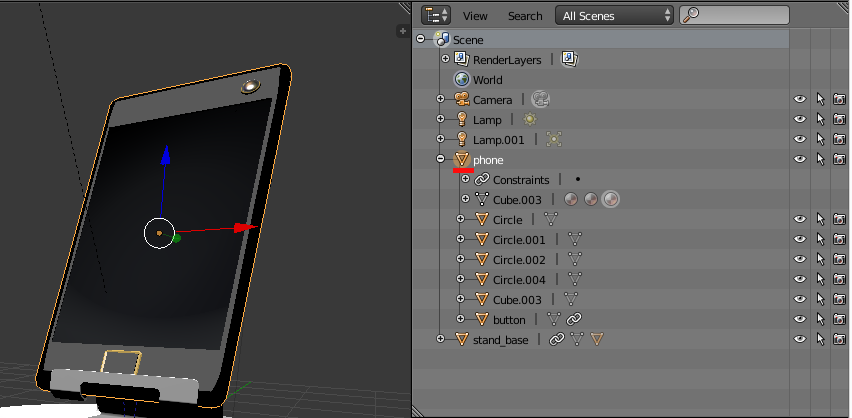The height and width of the screenshot is (418, 852).
Task: Click the phone mesh object icon
Action: pyautogui.click(x=462, y=159)
